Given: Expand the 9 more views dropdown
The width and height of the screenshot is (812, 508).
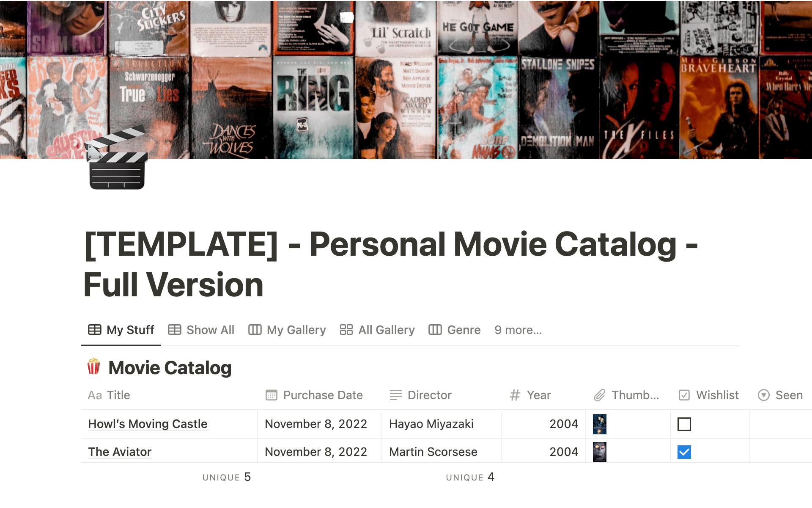Looking at the screenshot, I should click(518, 330).
